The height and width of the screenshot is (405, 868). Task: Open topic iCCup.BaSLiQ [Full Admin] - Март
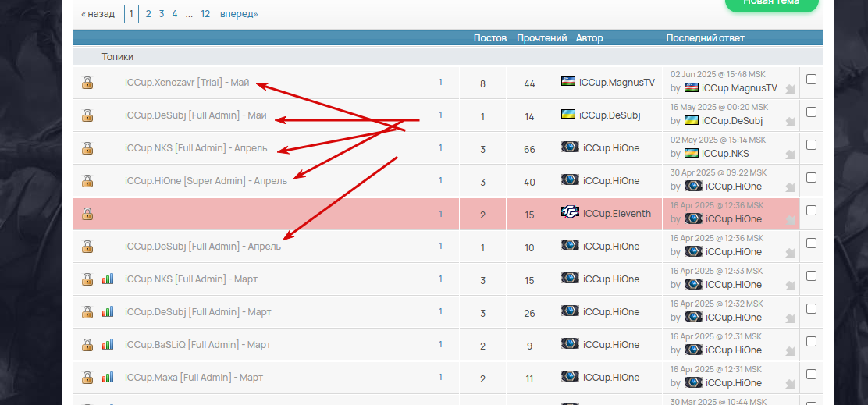[x=198, y=345]
